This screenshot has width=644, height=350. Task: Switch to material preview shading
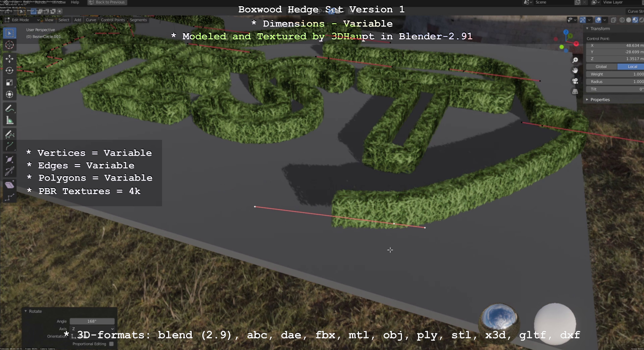pyautogui.click(x=635, y=20)
